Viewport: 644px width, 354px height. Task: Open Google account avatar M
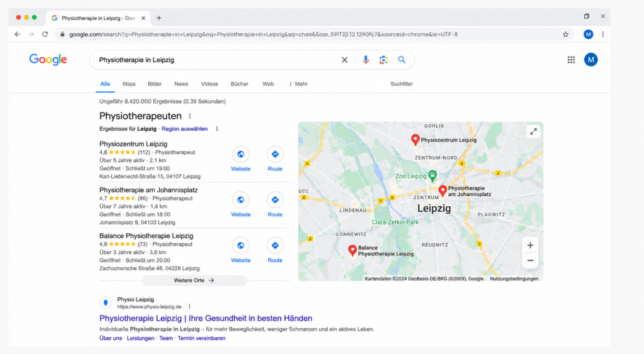[591, 60]
